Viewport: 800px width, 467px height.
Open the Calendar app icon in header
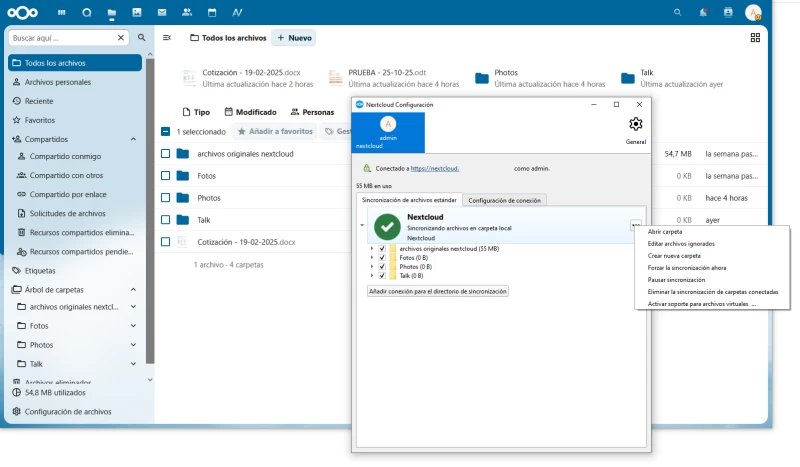coord(212,12)
